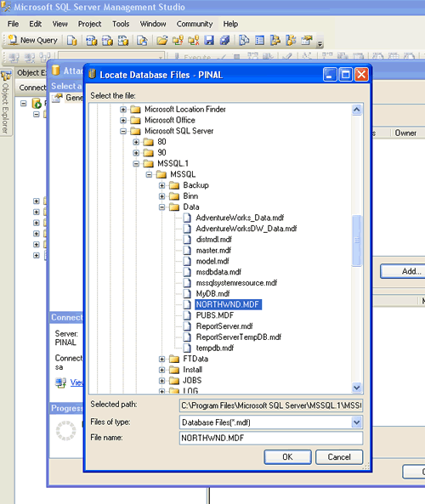
Task: Click file icon beside AdventureWorks_Data.mdf
Action: (187, 218)
